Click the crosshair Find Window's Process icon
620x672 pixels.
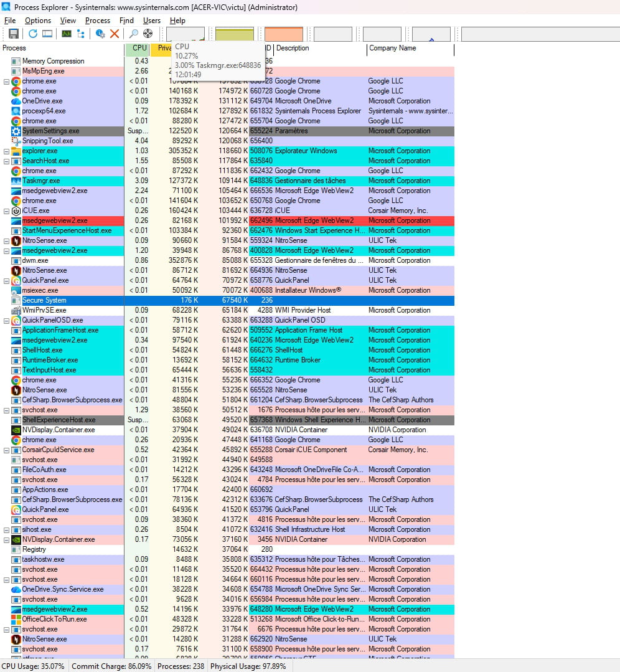coord(148,34)
